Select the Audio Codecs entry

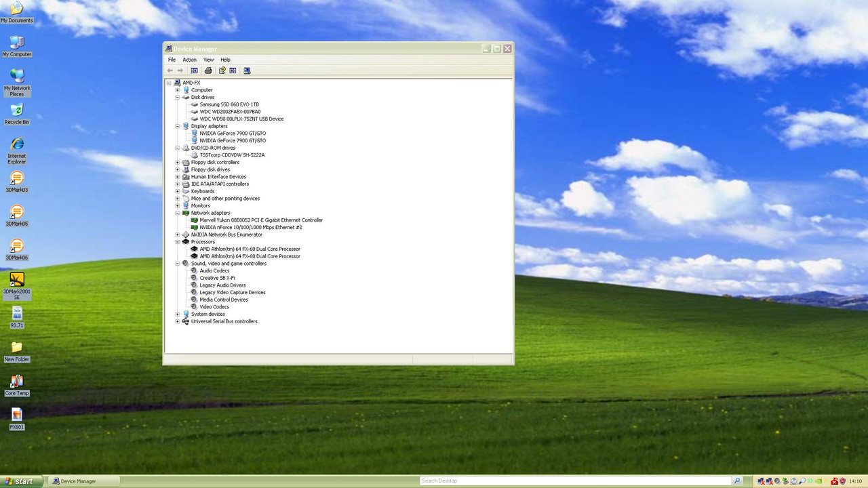click(214, 271)
